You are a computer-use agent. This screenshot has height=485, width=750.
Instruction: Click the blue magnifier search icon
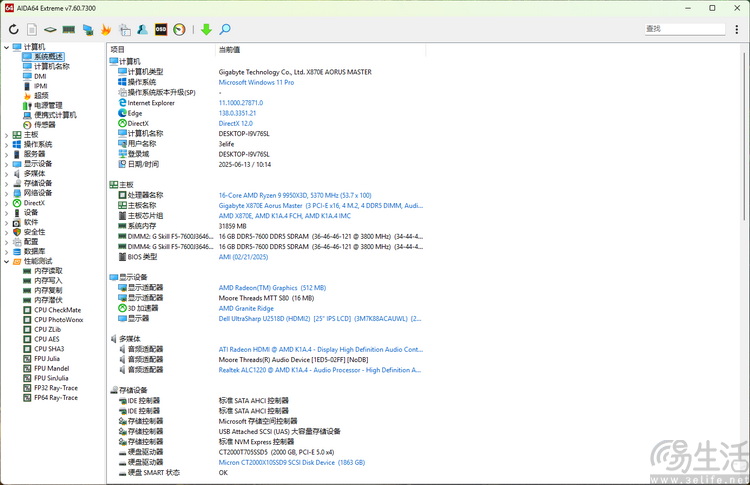225,30
